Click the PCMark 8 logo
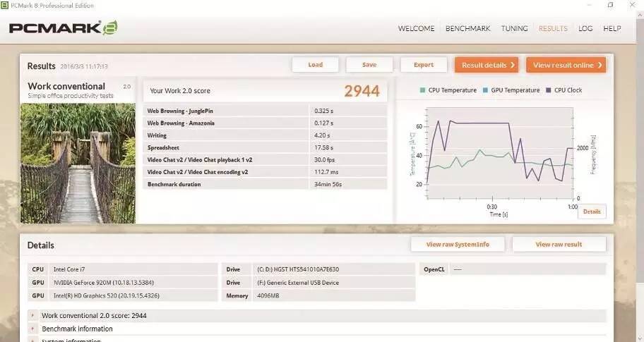The height and width of the screenshot is (342, 644). tap(64, 28)
